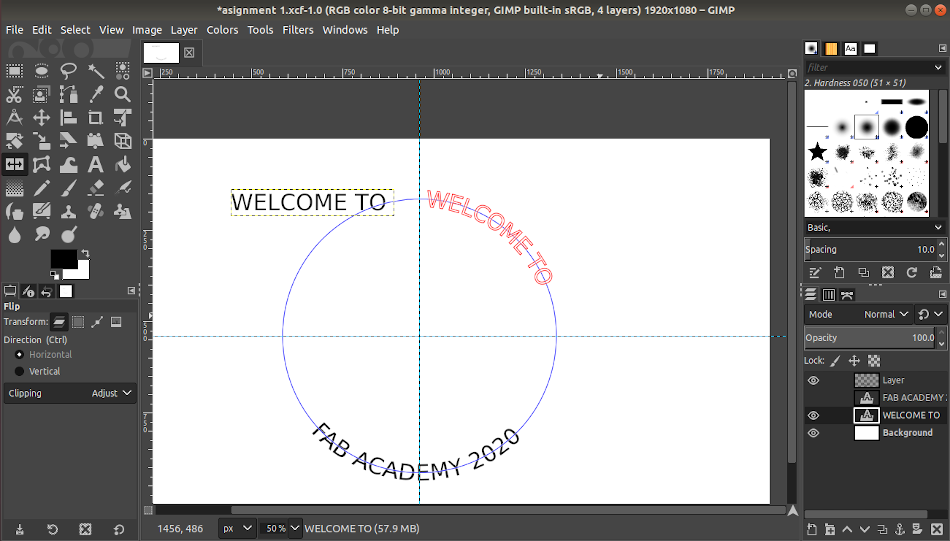Select the Gradient tool
The image size is (950, 541).
pyautogui.click(x=15, y=188)
